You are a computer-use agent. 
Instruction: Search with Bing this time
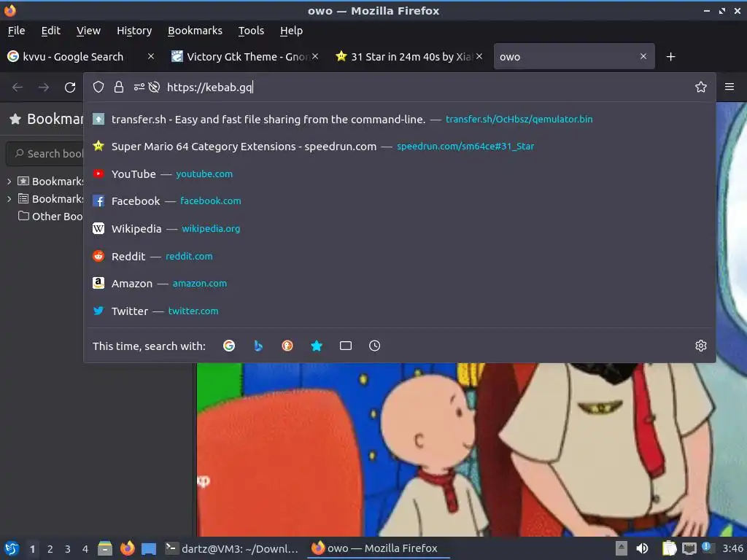coord(258,346)
